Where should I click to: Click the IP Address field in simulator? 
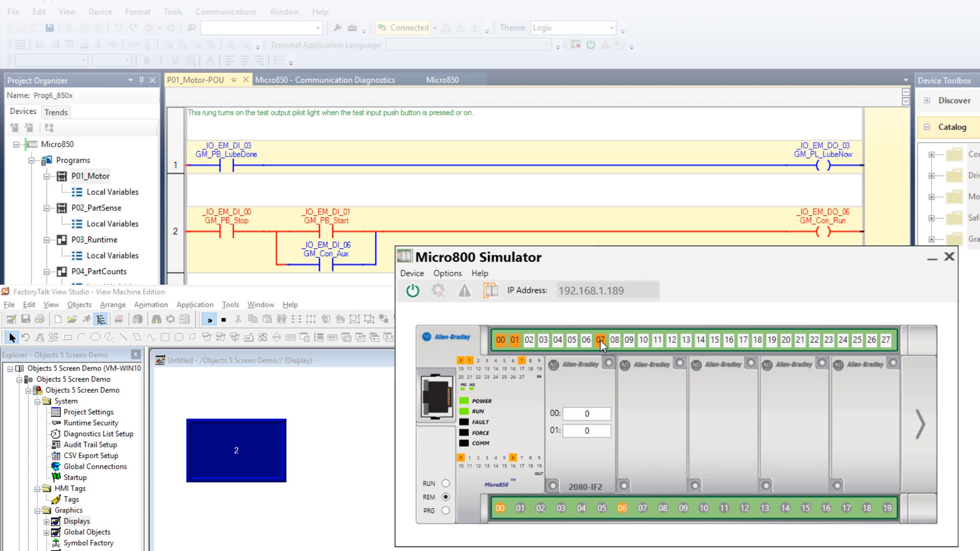pos(607,291)
